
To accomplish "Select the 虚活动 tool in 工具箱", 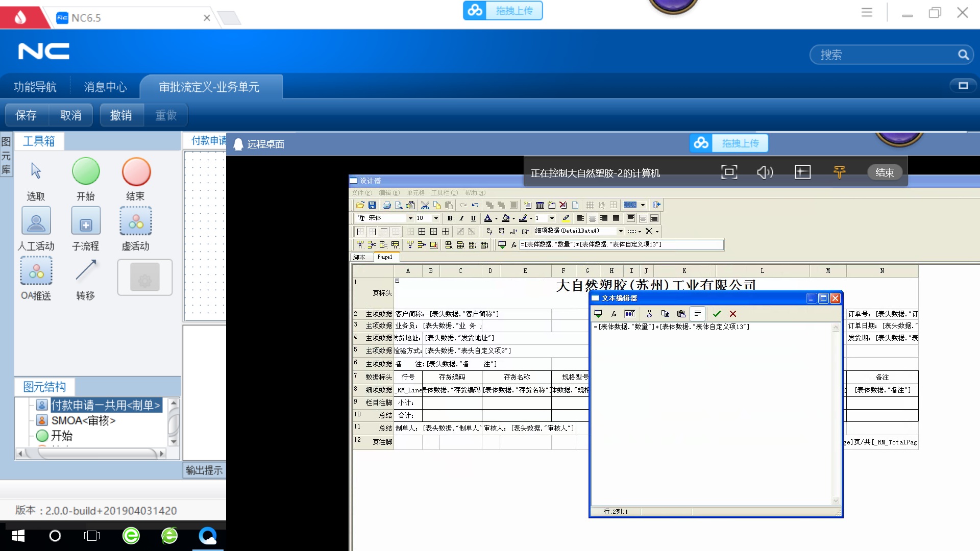I will click(136, 229).
